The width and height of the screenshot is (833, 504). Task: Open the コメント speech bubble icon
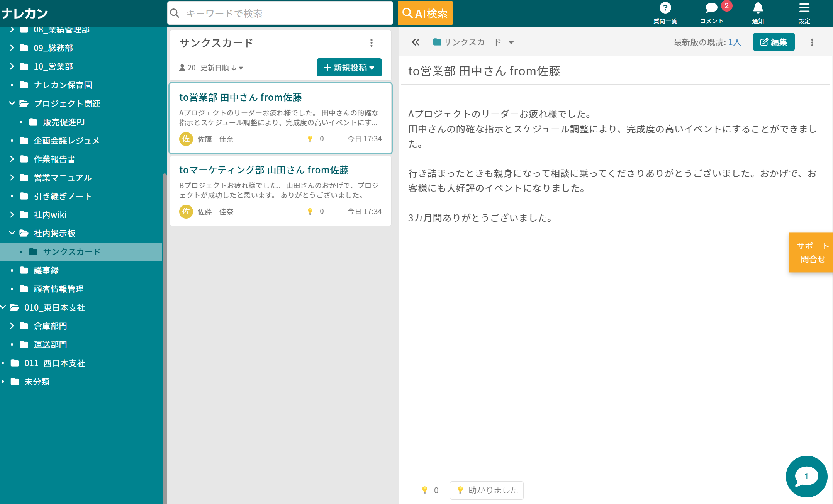coord(711,8)
